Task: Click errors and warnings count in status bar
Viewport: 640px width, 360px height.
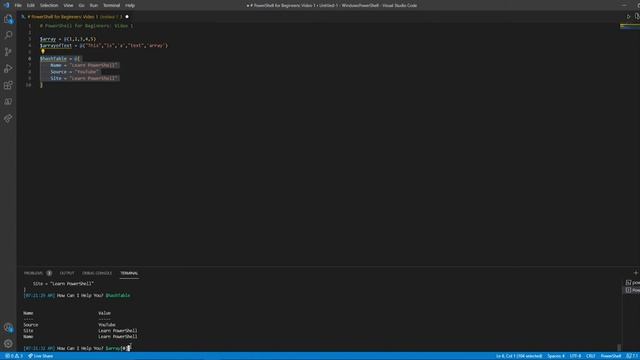Action: click(13, 356)
